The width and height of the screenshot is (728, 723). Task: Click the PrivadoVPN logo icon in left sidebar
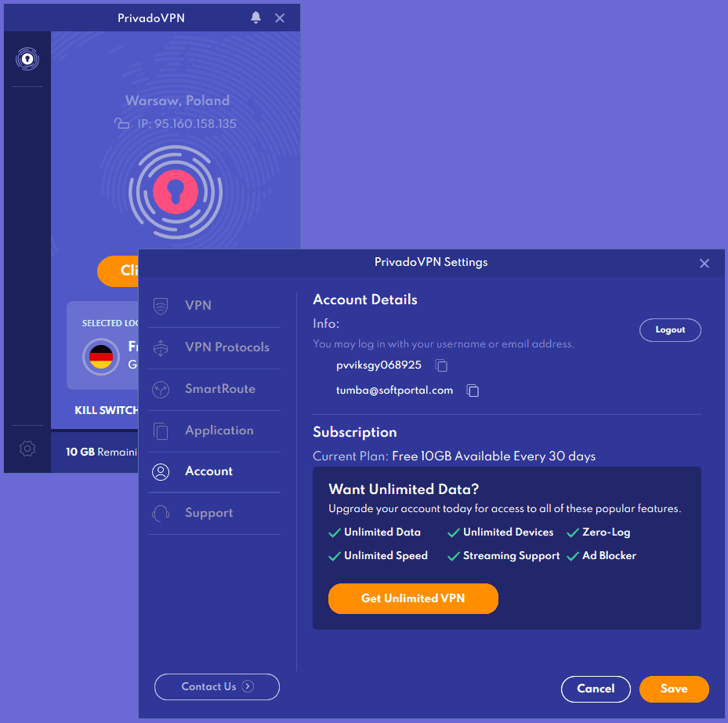(27, 59)
